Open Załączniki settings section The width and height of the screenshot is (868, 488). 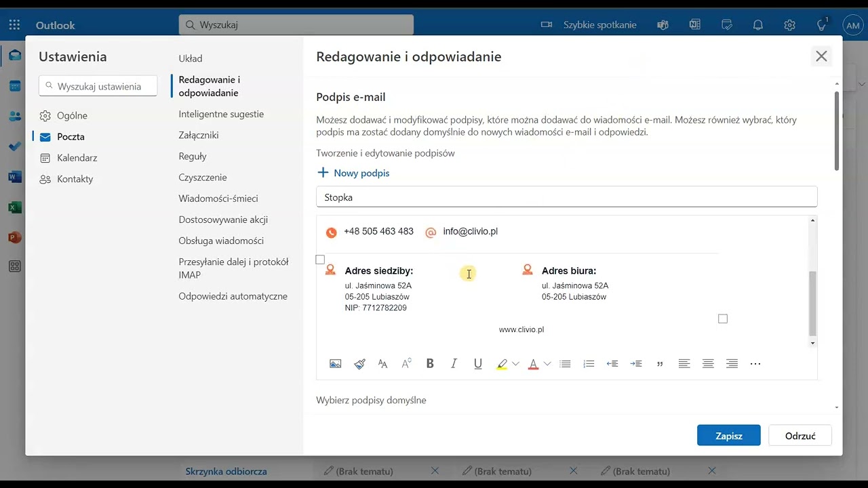[199, 135]
